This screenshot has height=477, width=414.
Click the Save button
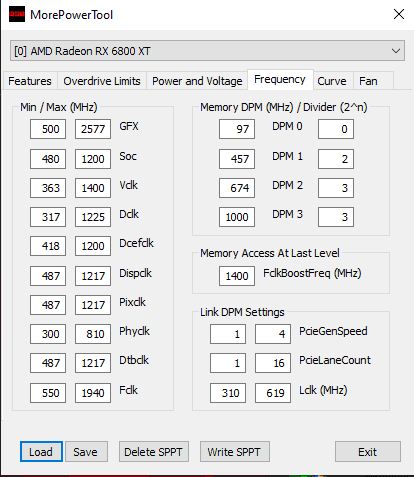[x=86, y=452]
